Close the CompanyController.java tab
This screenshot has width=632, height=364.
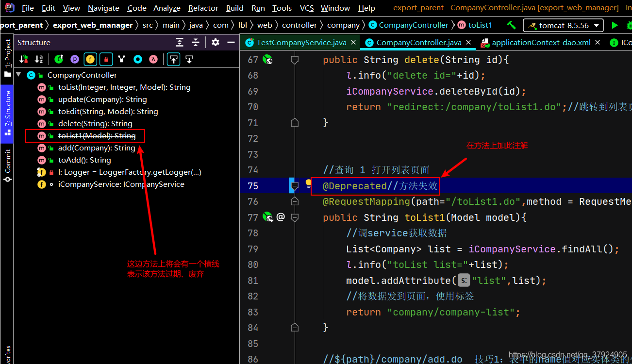[468, 43]
